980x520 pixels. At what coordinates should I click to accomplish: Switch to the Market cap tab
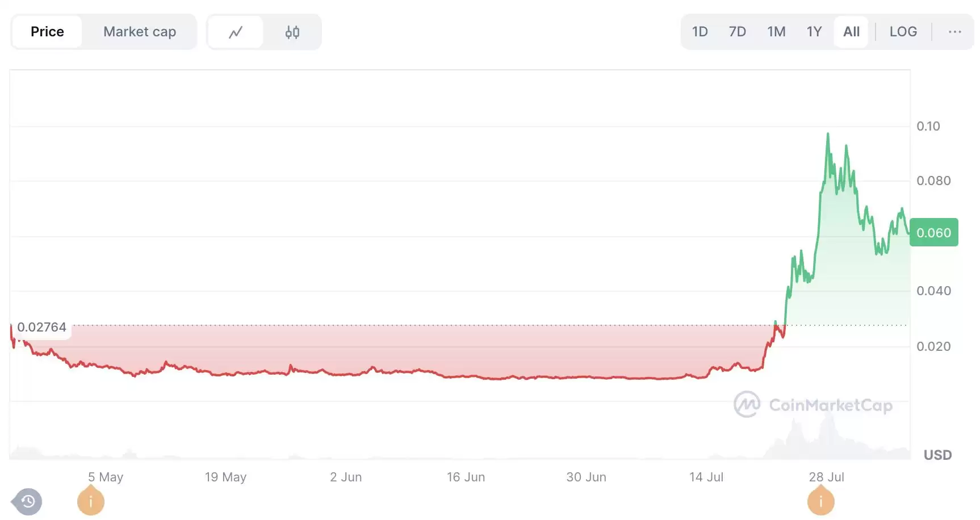click(x=140, y=32)
